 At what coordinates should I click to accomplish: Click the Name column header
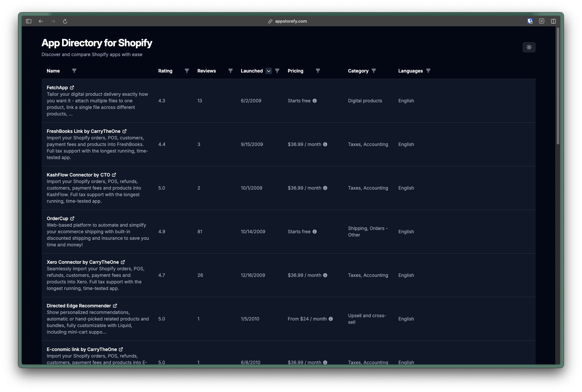pos(53,71)
